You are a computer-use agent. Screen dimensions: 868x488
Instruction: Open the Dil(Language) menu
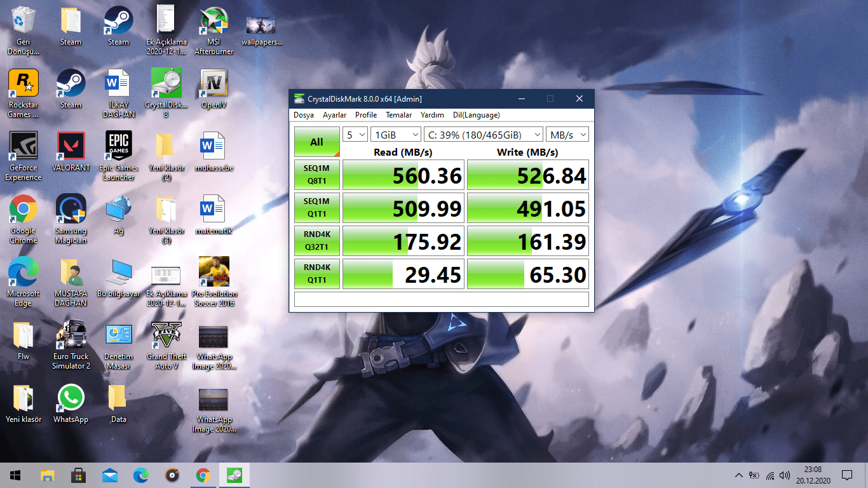(477, 115)
